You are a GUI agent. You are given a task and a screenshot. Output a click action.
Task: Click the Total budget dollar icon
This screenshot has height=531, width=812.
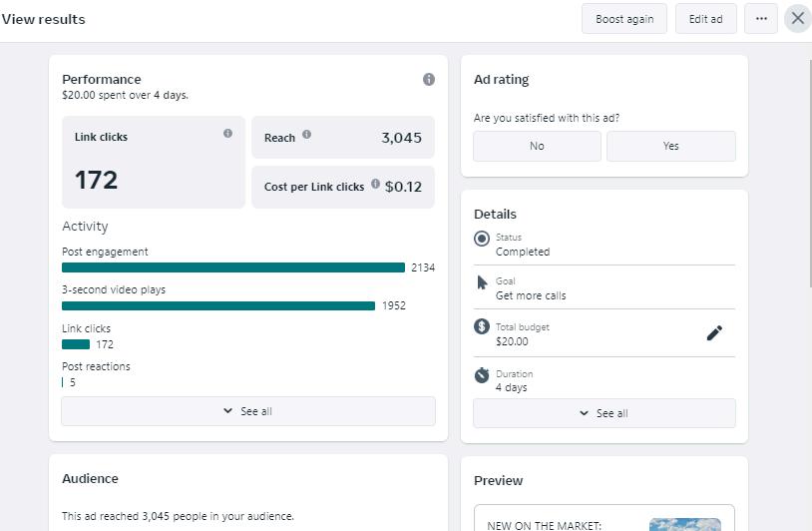[x=482, y=326]
